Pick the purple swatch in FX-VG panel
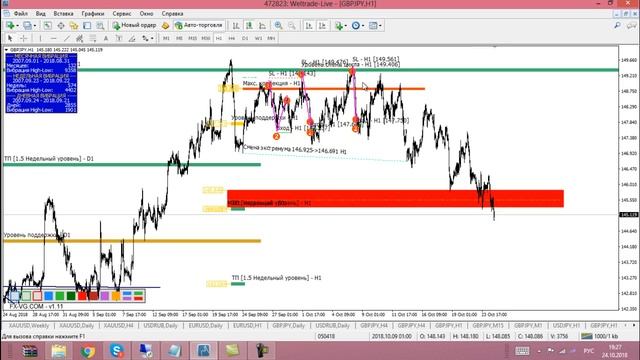Image resolution: width=640 pixels, height=360 pixels. (x=104, y=296)
